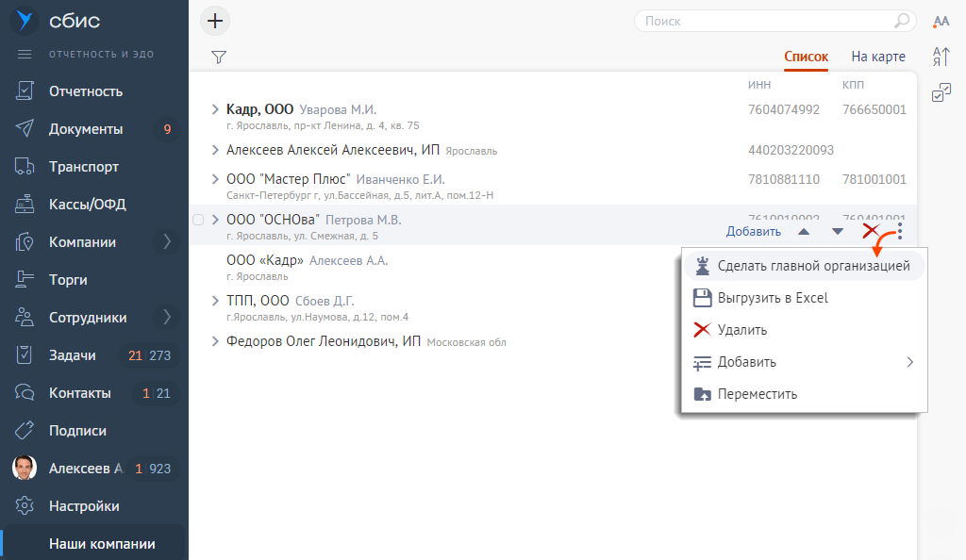Click the plus button to add a company
This screenshot has width=966, height=560.
click(216, 21)
